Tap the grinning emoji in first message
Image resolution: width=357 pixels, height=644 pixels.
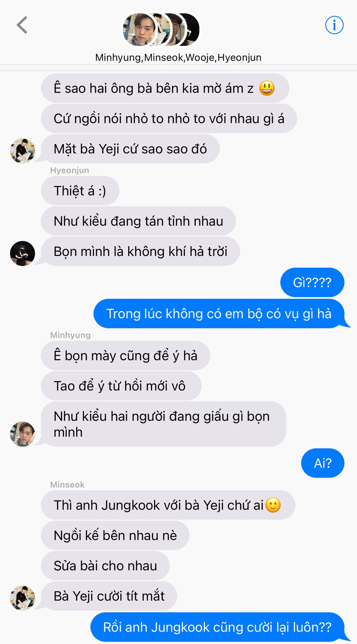click(x=267, y=88)
